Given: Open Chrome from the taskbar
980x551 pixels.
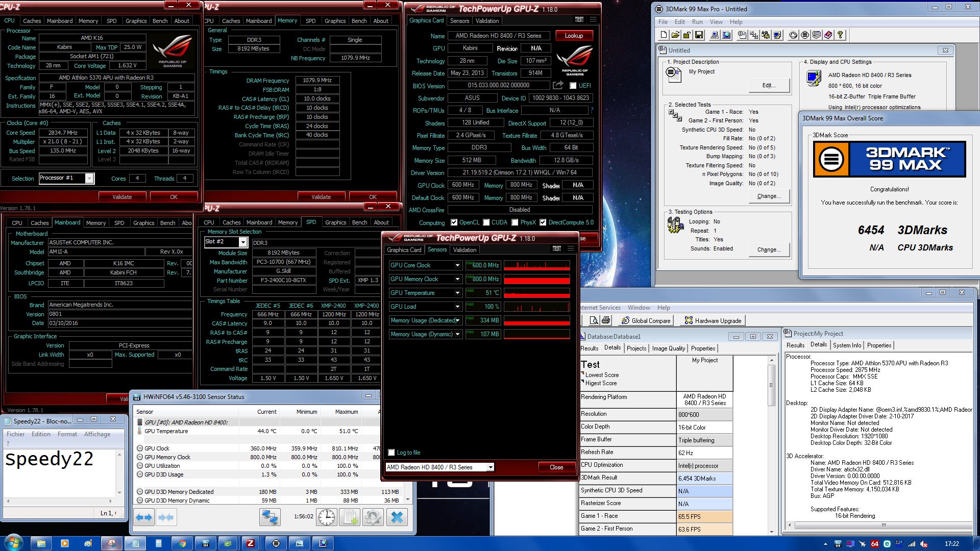Looking at the screenshot, I should (182, 543).
